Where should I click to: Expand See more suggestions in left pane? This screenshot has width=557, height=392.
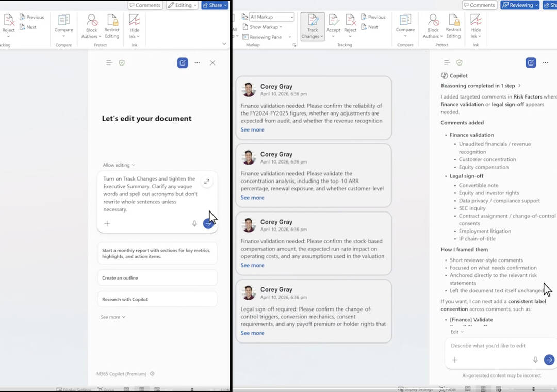113,317
